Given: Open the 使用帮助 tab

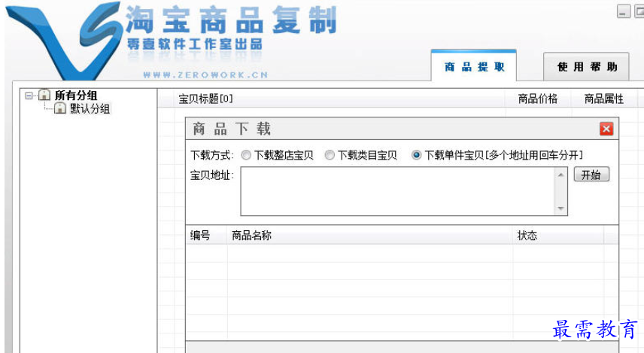Looking at the screenshot, I should pos(586,66).
